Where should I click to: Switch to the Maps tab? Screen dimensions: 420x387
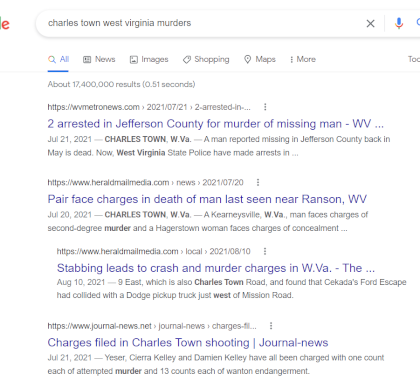coord(260,59)
